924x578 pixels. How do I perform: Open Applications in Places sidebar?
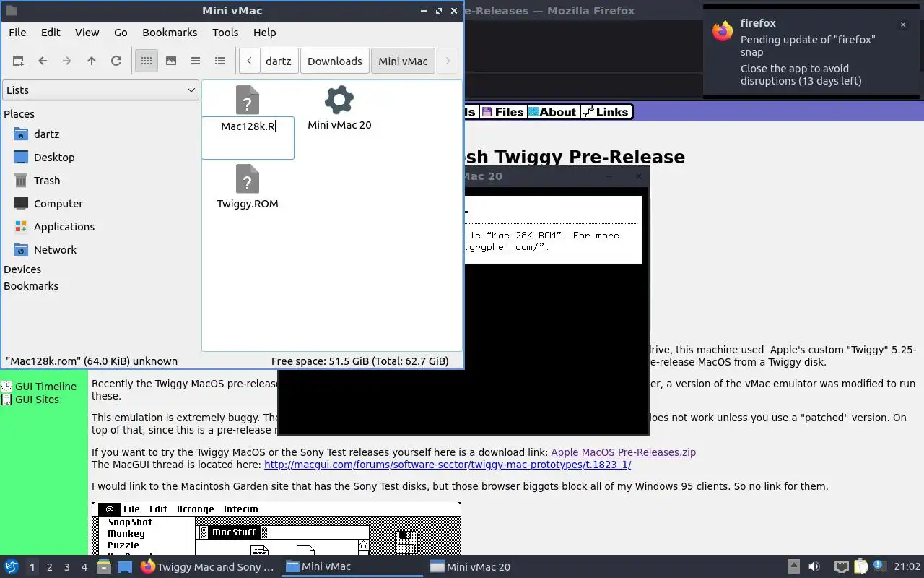tap(64, 227)
